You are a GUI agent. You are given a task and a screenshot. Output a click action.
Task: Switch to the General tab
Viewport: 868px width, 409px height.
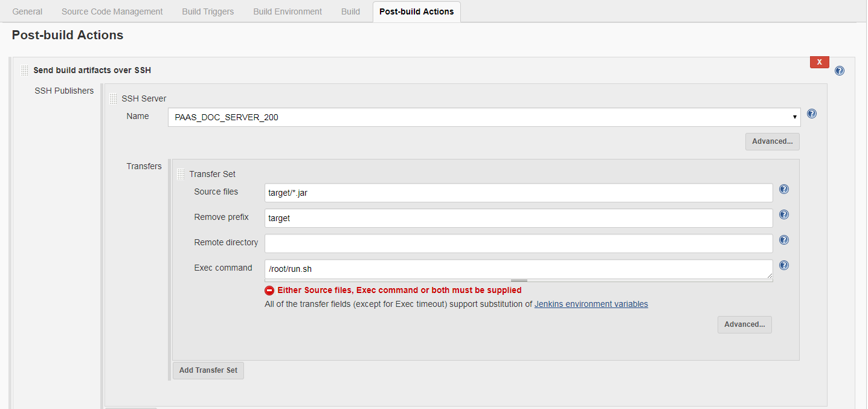coord(27,11)
